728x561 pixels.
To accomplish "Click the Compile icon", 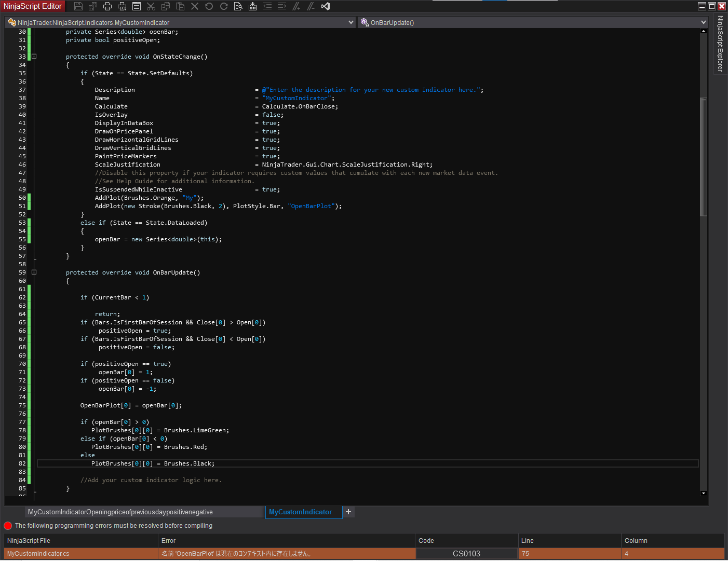I will (x=253, y=6).
